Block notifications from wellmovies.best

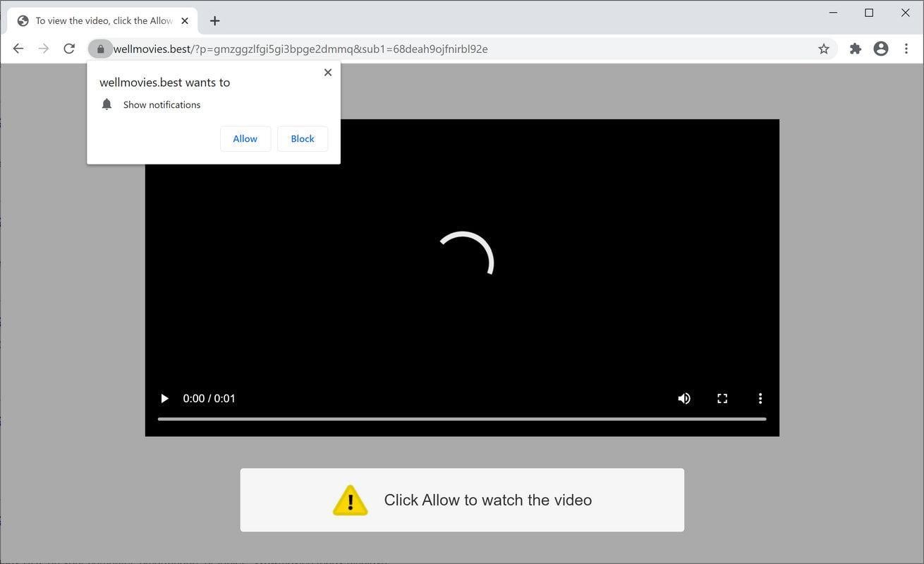point(302,138)
